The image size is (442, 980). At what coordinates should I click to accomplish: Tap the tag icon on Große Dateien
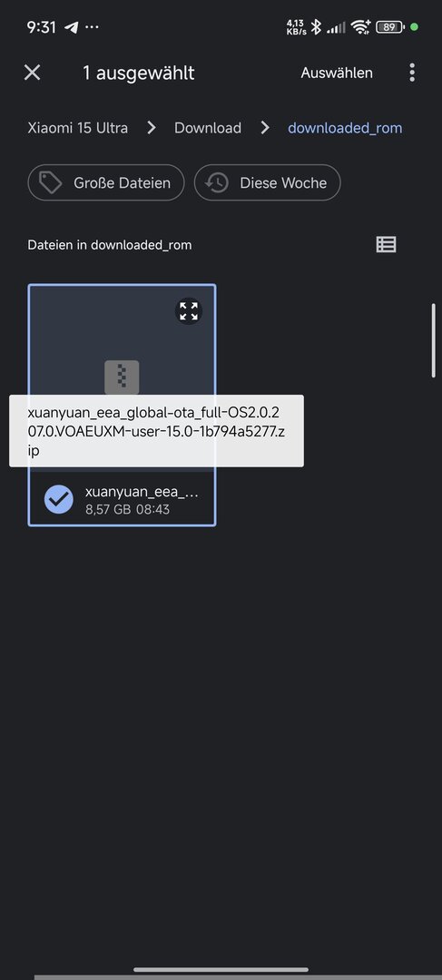pyautogui.click(x=51, y=182)
